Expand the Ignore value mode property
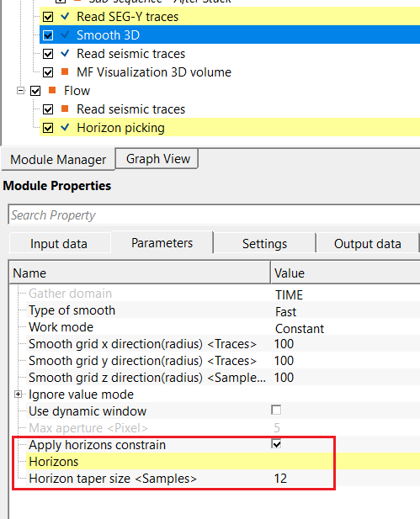420x519 pixels. coord(19,395)
